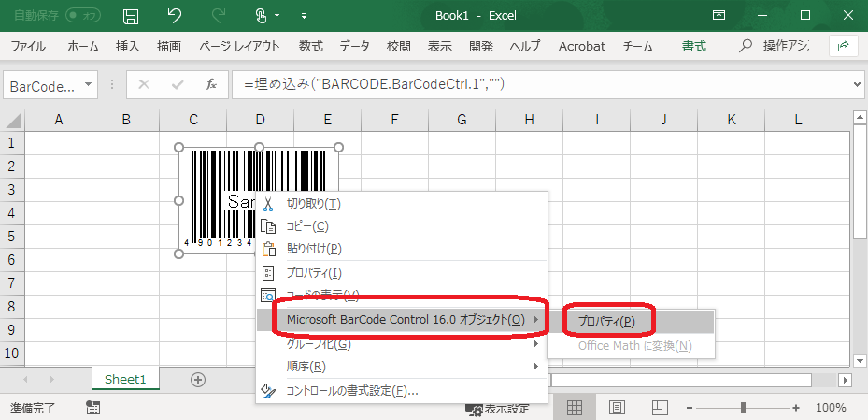This screenshot has width=868, height=420.
Task: Choose プロパティ(I) in context menu
Action: (314, 272)
